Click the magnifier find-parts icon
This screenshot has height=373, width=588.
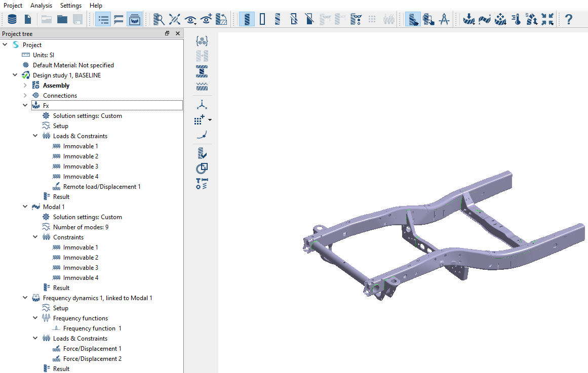(159, 19)
